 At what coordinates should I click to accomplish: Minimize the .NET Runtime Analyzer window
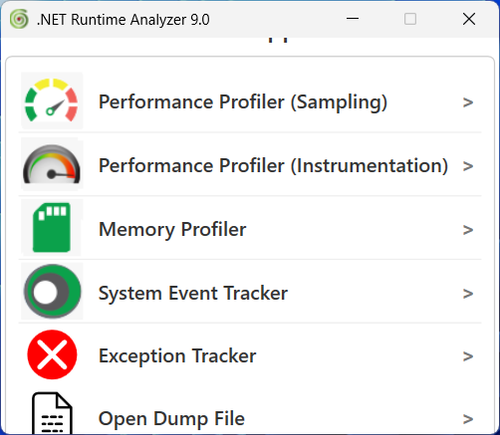(352, 19)
